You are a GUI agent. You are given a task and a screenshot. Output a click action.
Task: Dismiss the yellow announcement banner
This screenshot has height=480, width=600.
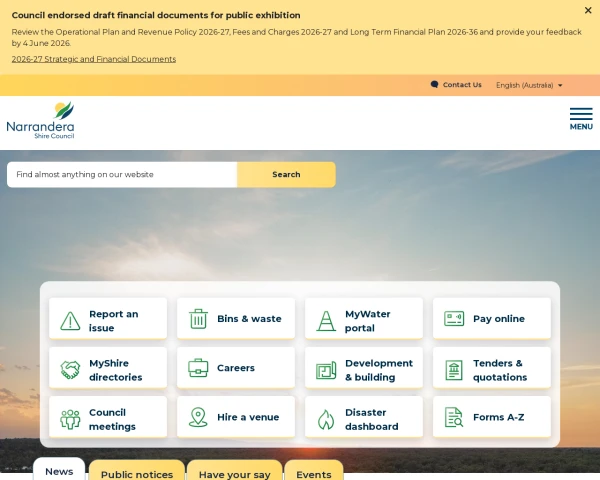coord(588,10)
